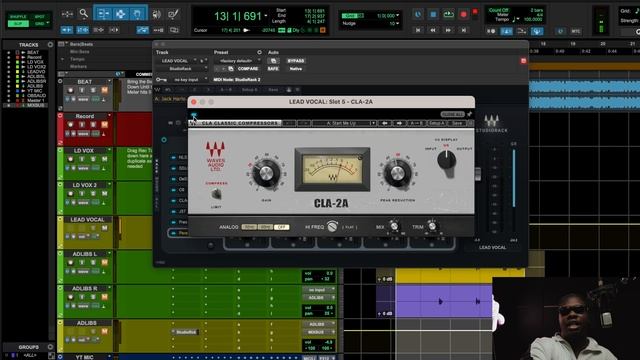Mute the BEAT track
The height and width of the screenshot is (360, 640).
point(104,90)
